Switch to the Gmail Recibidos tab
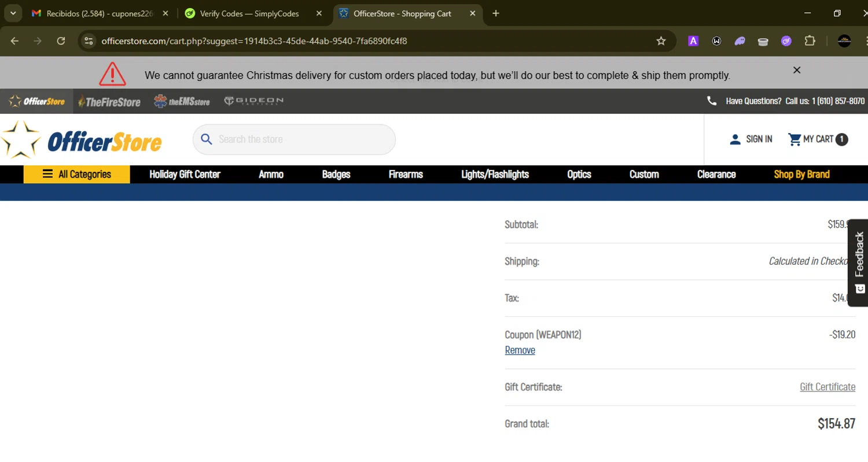 tap(93, 13)
